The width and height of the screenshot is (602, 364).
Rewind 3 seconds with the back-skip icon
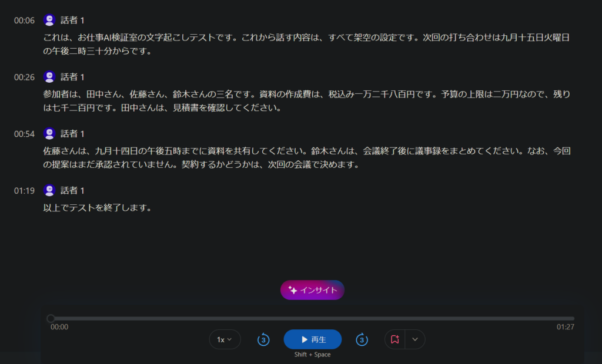[x=263, y=339]
